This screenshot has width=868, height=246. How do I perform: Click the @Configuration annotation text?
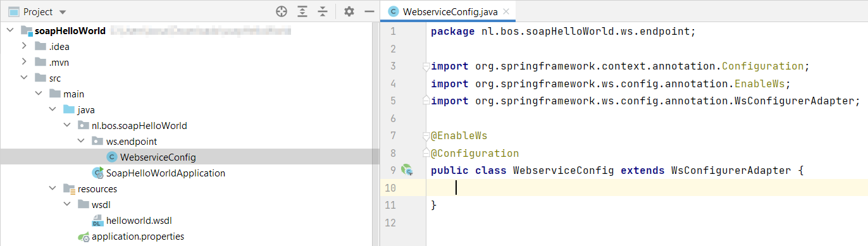(474, 153)
